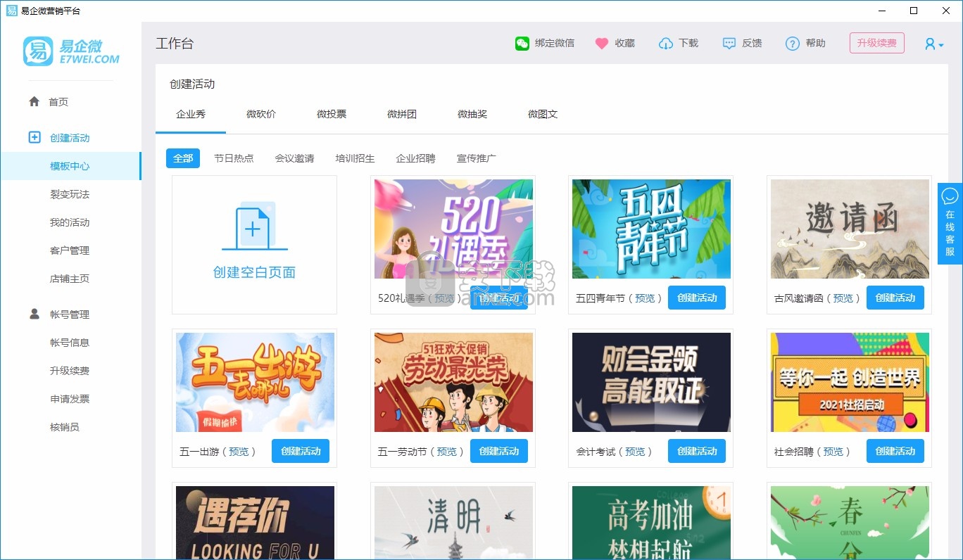
Task: Click the 五一出游 template thumbnail
Action: [255, 382]
